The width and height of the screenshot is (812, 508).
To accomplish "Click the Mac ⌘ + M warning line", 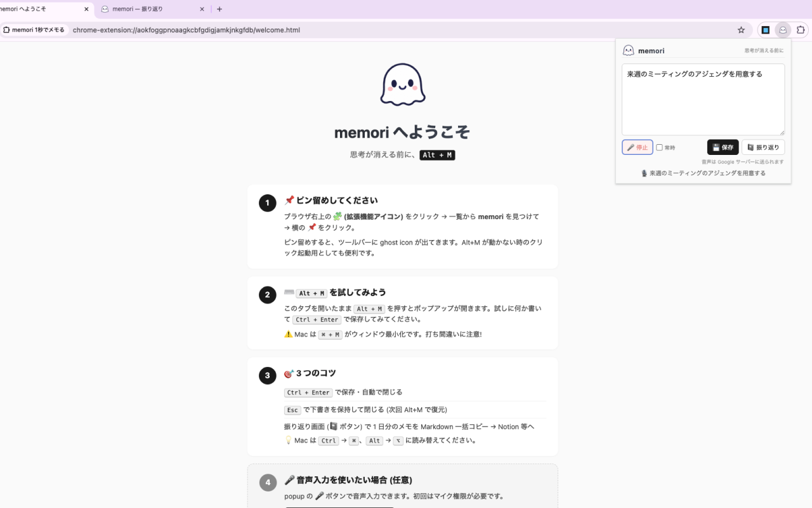I will point(383,335).
